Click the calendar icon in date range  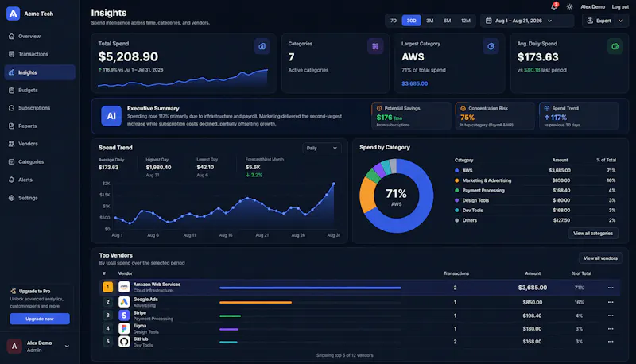[x=488, y=21]
